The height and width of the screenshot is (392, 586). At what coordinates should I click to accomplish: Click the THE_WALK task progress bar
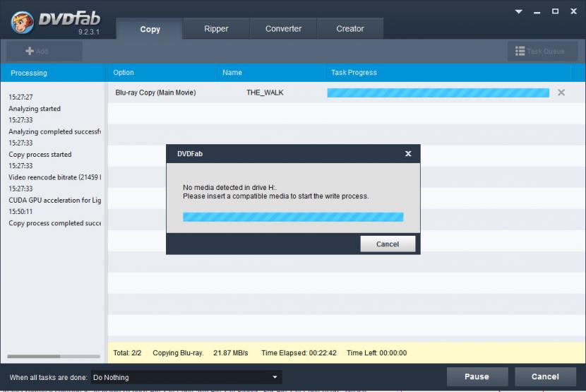(x=438, y=93)
